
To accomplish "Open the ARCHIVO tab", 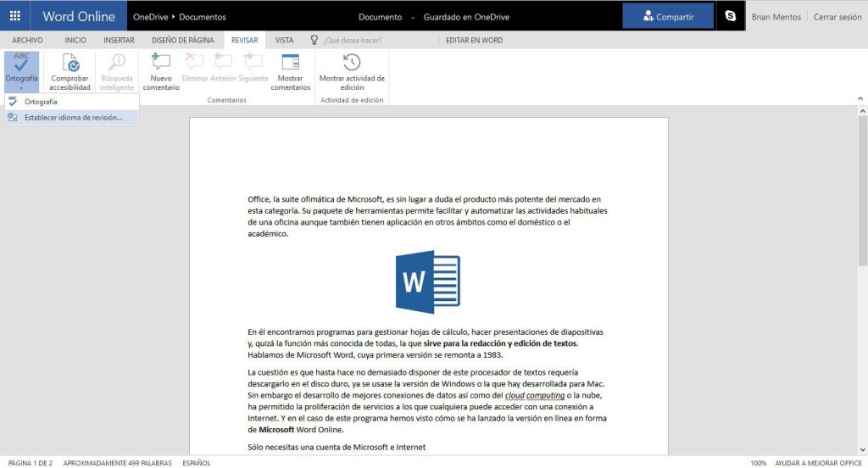I will [x=27, y=40].
